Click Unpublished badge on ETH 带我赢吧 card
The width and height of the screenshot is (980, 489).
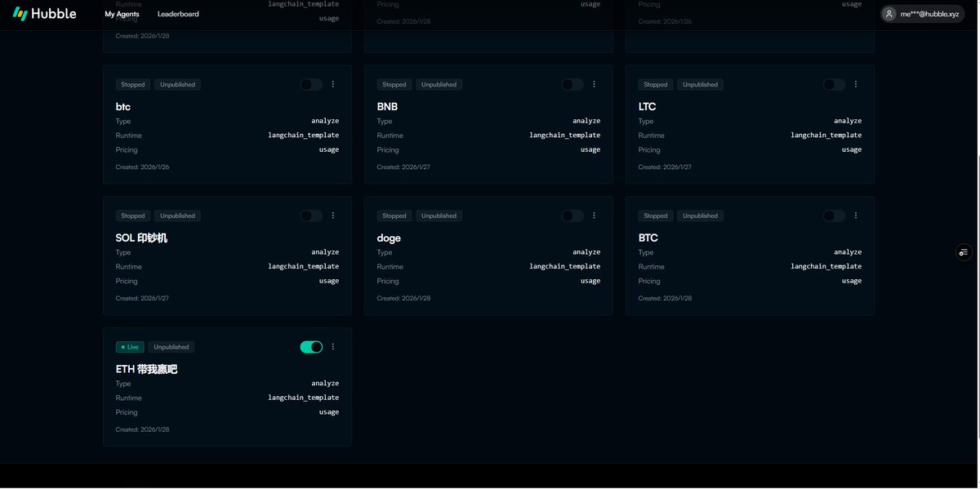point(171,347)
